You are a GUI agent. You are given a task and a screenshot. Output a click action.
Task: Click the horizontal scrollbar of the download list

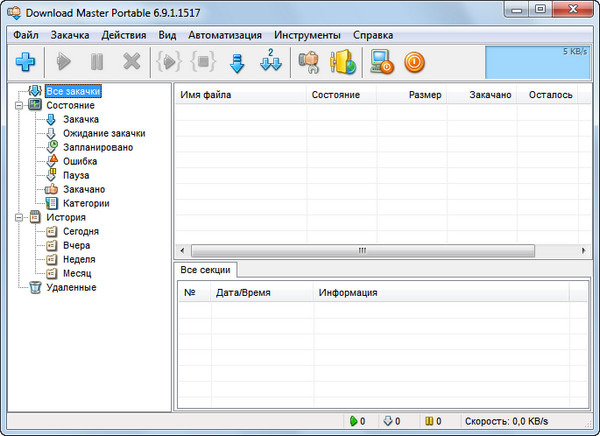click(380, 250)
